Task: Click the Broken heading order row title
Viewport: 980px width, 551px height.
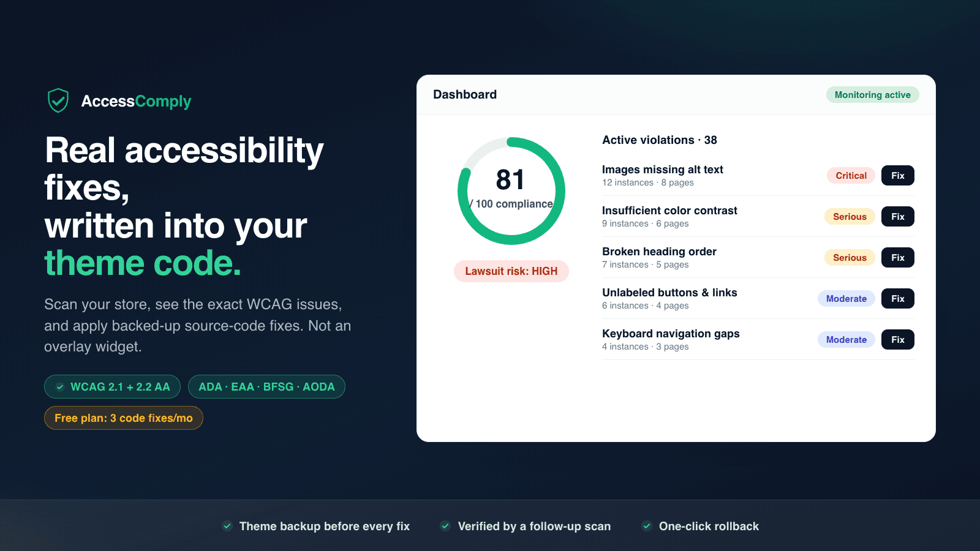Action: pyautogui.click(x=659, y=252)
